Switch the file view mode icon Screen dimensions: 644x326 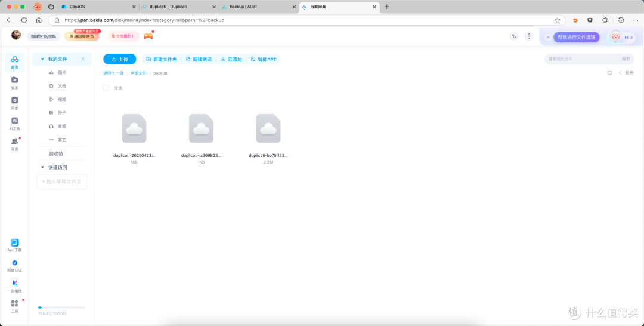coord(609,73)
